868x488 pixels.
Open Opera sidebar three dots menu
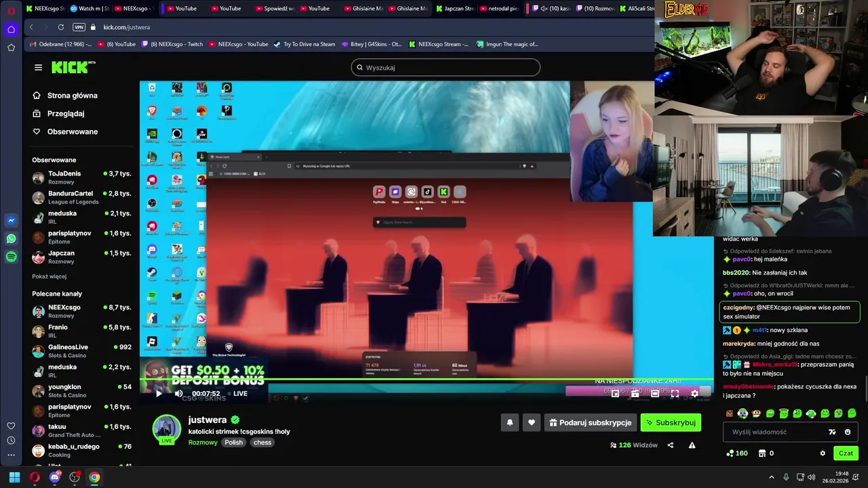pos(11,455)
